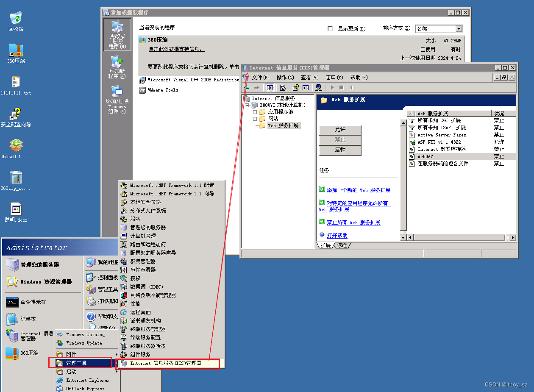Select the 360压缩 desktop shortcut

pyautogui.click(x=16, y=53)
